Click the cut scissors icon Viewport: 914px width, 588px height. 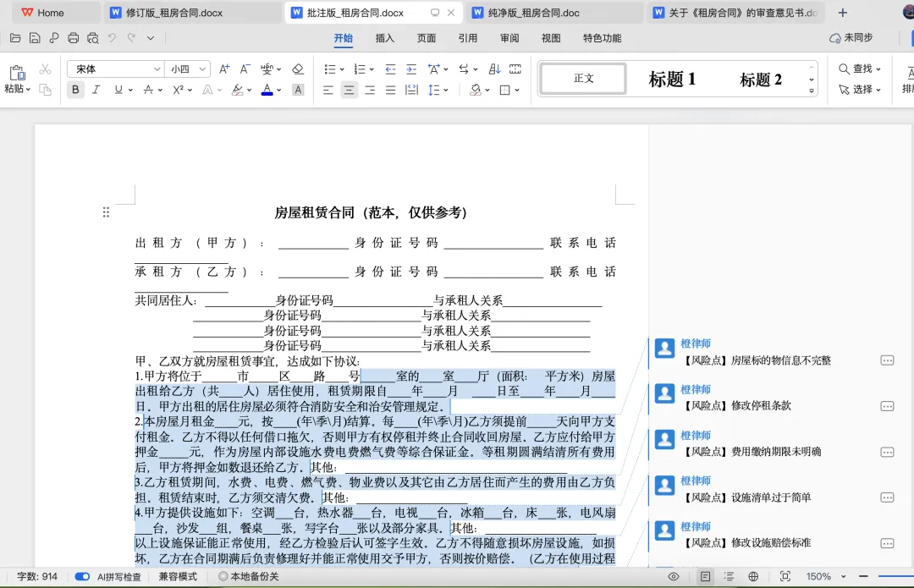(x=45, y=69)
